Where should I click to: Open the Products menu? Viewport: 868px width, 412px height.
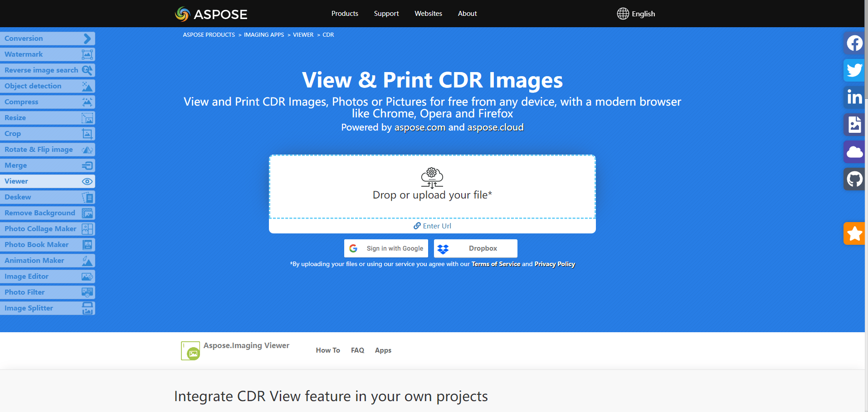(345, 14)
